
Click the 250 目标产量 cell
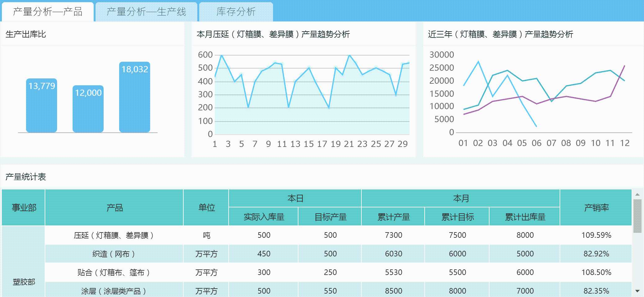[x=330, y=272]
